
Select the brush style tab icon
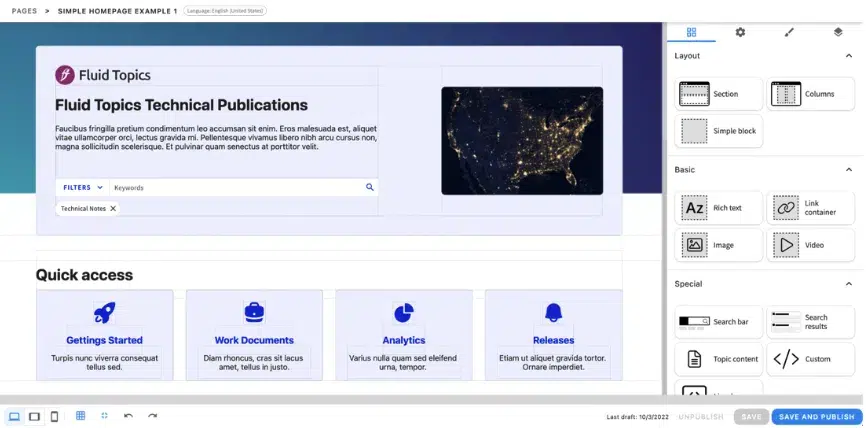tap(789, 32)
